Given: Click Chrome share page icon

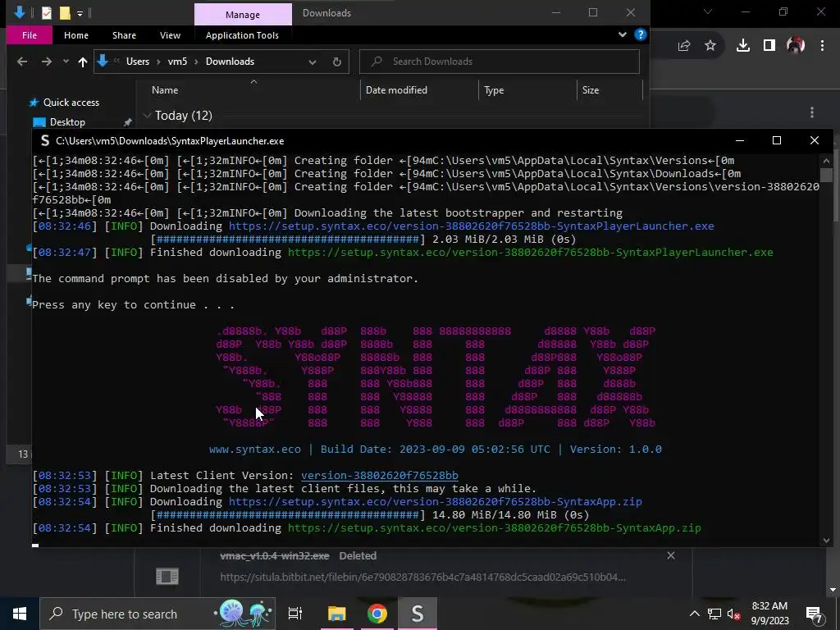Looking at the screenshot, I should 684,46.
